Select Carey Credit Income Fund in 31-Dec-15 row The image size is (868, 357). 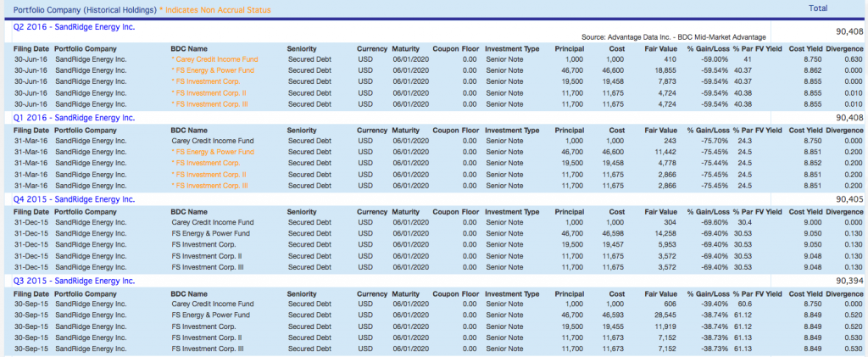213,222
